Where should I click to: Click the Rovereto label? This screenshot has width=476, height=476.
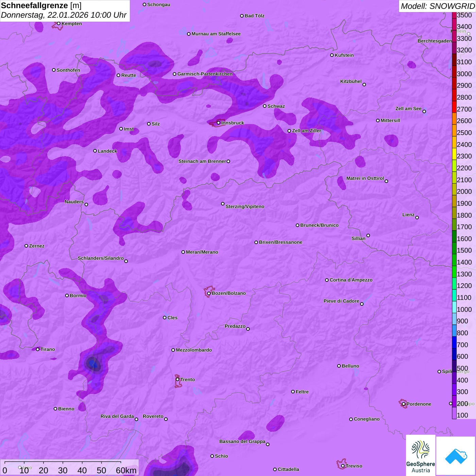coord(153,416)
